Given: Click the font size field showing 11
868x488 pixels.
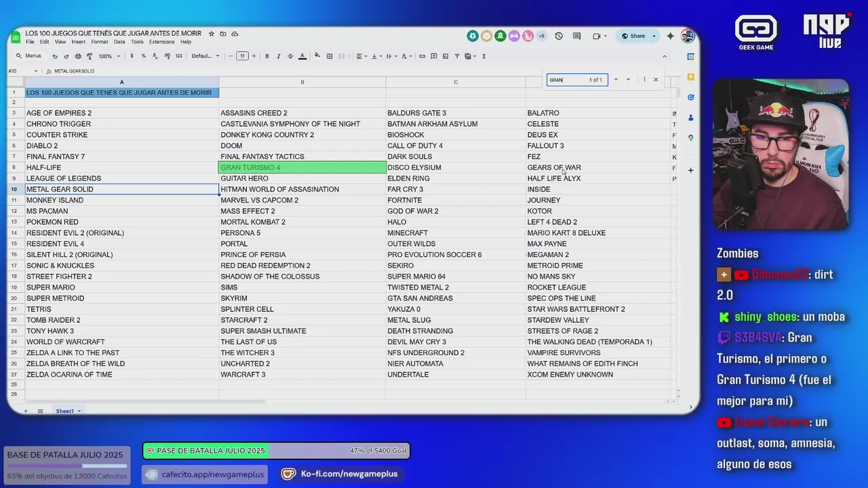Looking at the screenshot, I should click(x=242, y=56).
